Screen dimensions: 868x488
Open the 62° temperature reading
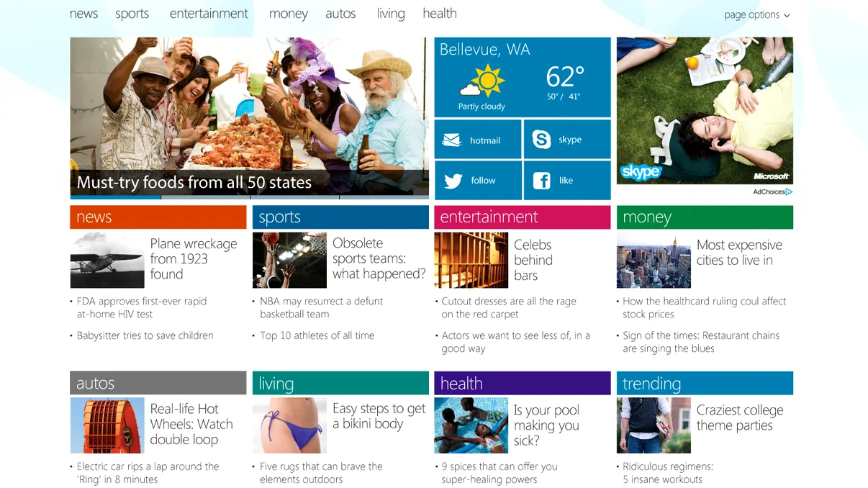coord(565,76)
